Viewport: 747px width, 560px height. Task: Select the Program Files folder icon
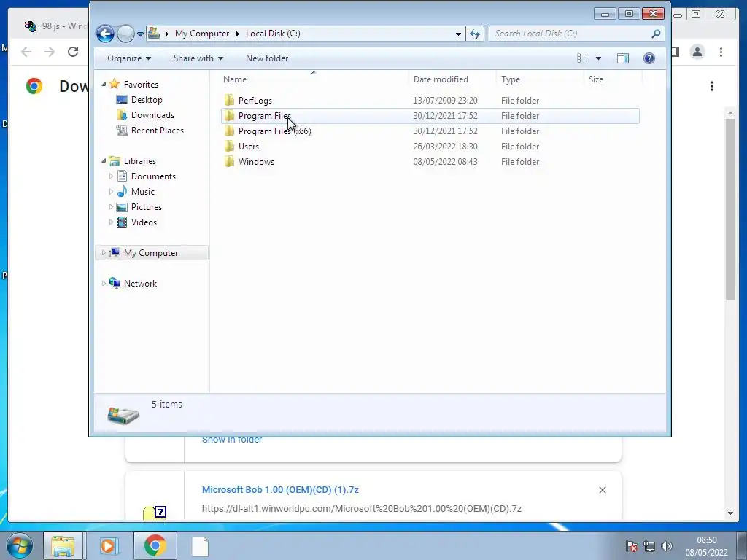(x=229, y=116)
